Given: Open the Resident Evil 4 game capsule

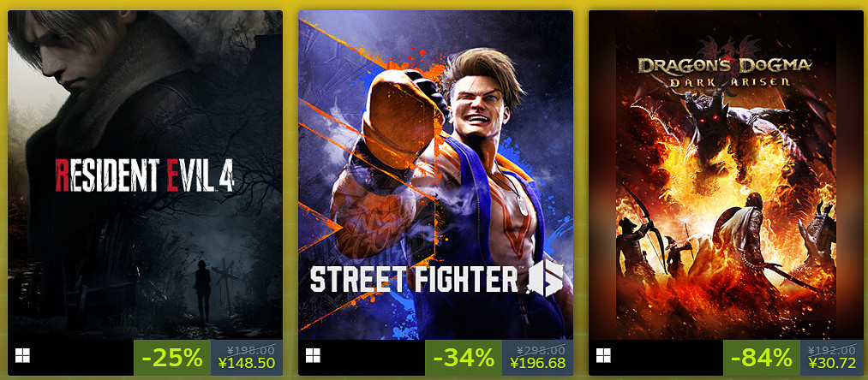Looking at the screenshot, I should click(145, 175).
